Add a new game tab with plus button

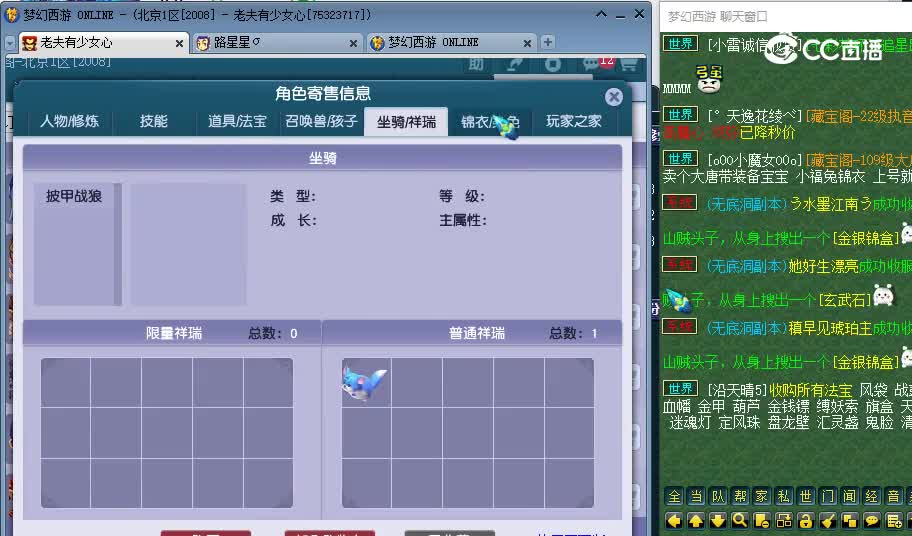point(547,42)
